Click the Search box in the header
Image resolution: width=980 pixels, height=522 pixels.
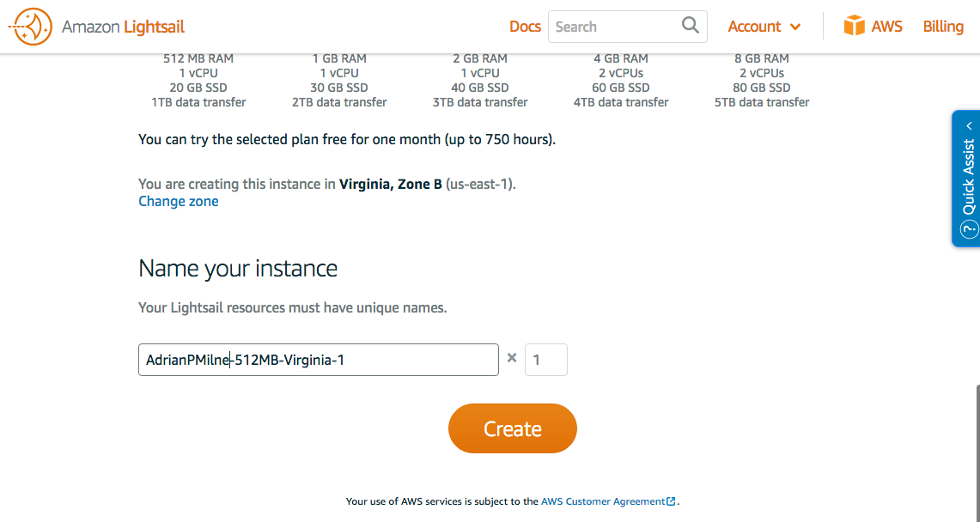614,27
